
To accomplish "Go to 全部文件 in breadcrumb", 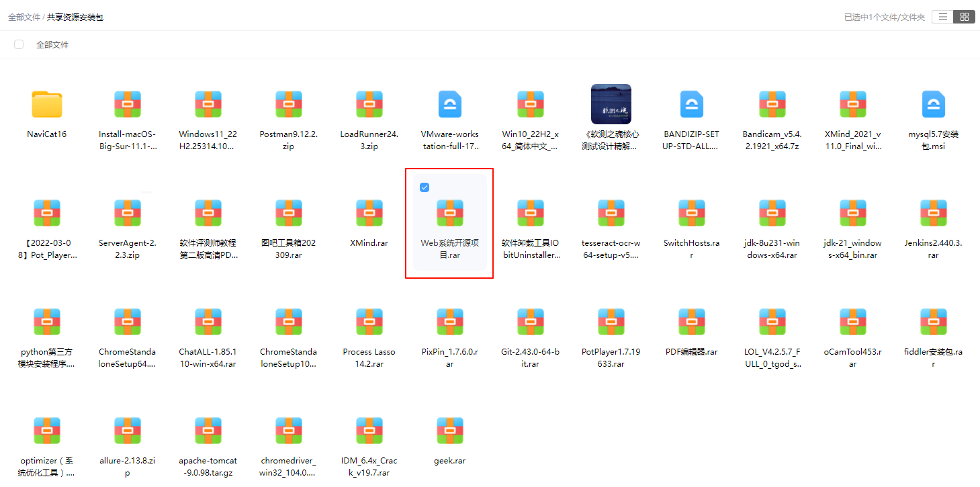I will coord(24,17).
